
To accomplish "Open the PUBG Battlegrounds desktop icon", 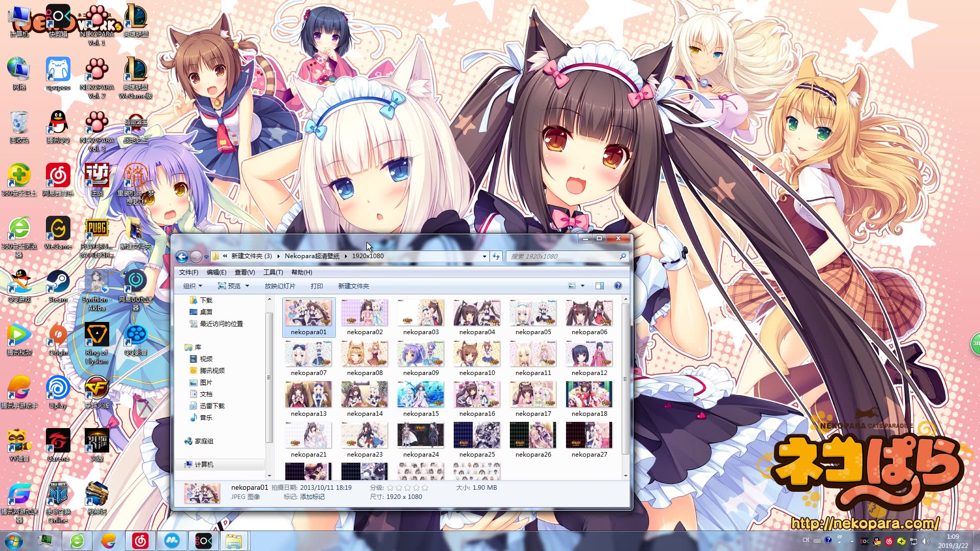I will coord(96,237).
